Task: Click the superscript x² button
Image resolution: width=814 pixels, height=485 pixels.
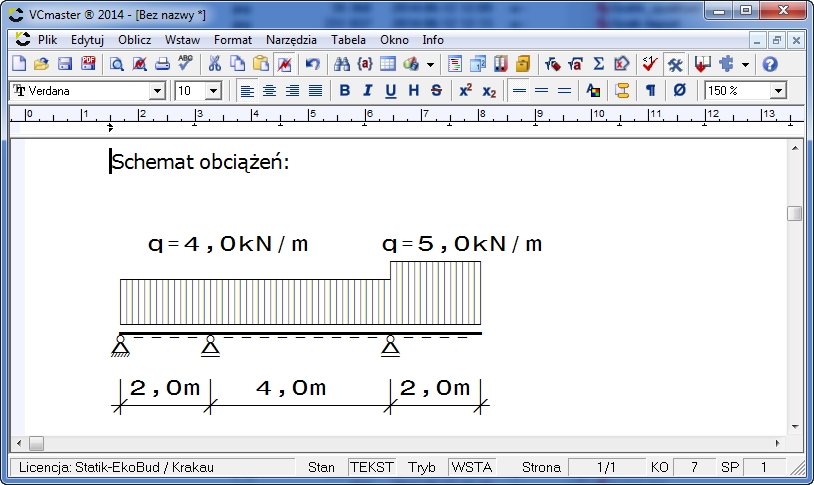Action: pos(465,91)
